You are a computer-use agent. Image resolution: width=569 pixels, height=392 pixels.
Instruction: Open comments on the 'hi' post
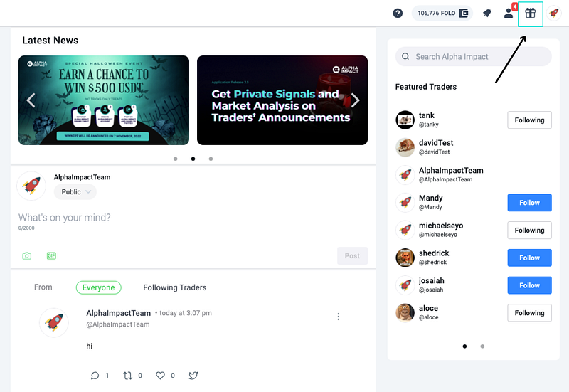[95, 376]
